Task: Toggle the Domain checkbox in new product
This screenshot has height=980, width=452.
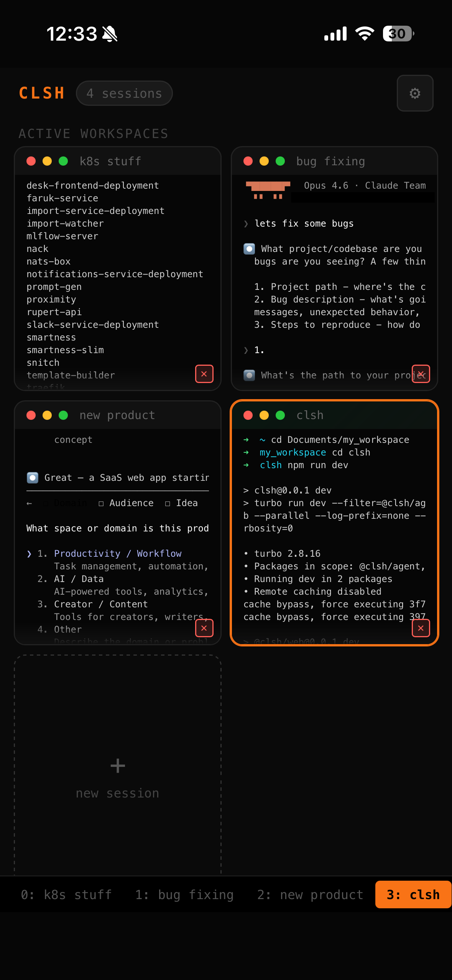Action: click(x=46, y=503)
